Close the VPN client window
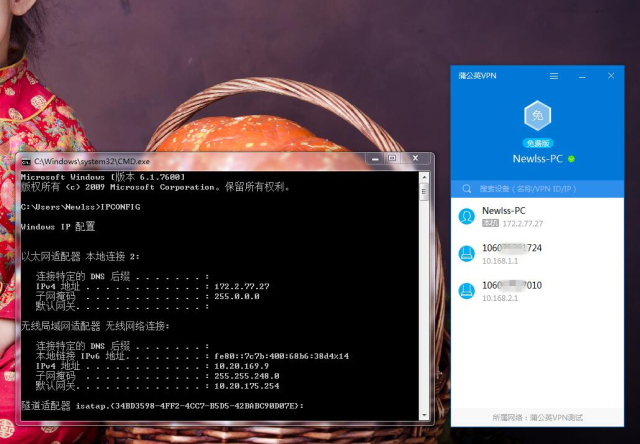Screen dimensions: 640x444 pyautogui.click(x=610, y=76)
